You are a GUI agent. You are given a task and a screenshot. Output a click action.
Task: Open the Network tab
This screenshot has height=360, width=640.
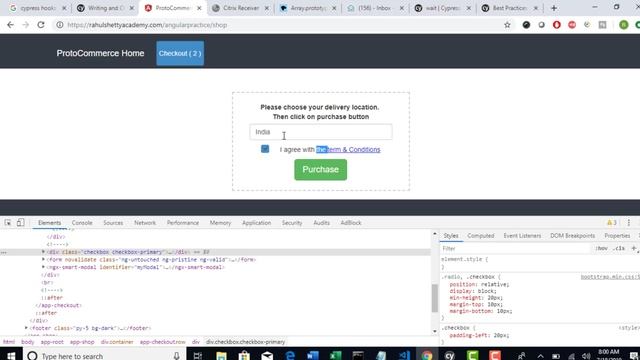pyautogui.click(x=145, y=223)
